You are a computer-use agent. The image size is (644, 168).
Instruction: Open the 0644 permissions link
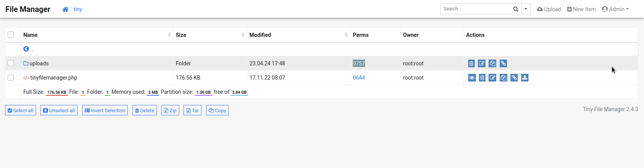(359, 78)
